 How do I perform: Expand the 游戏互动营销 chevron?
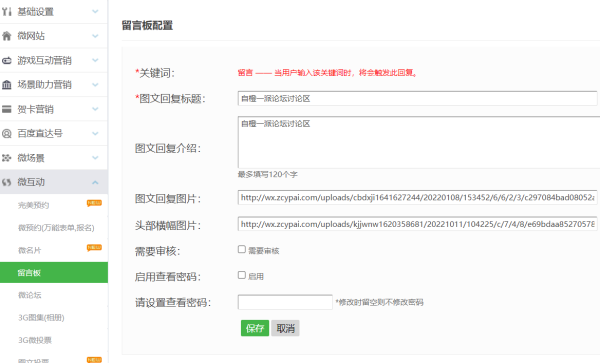(x=95, y=60)
